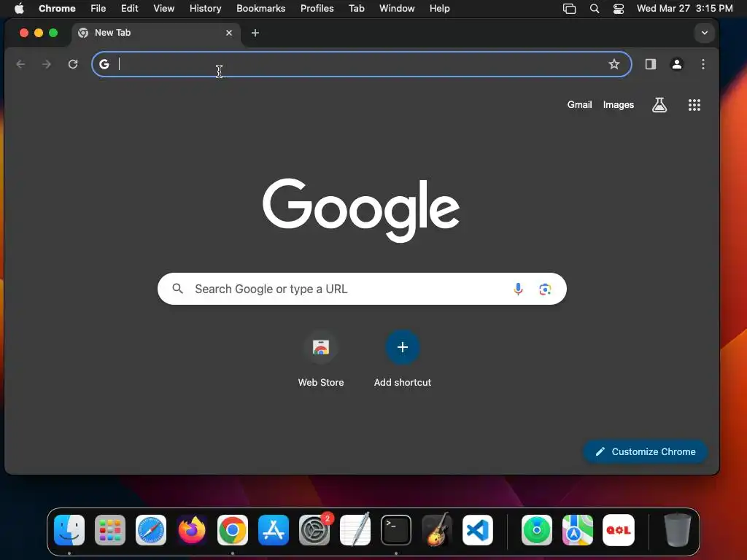747x560 pixels.
Task: Open the Trash in the Dock
Action: (x=677, y=530)
